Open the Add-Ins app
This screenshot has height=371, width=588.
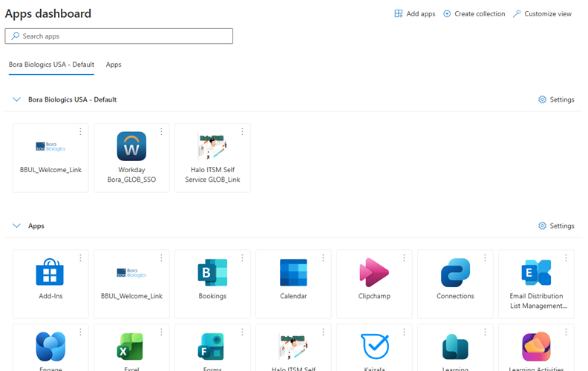(x=50, y=284)
